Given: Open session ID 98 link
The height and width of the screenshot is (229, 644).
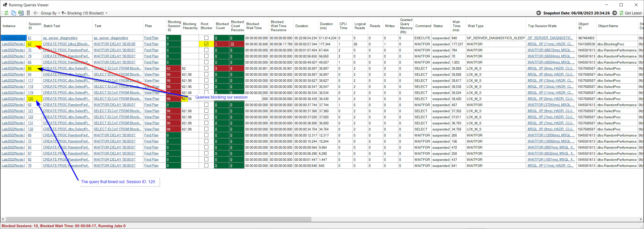Looking at the screenshot, I should coord(30,68).
